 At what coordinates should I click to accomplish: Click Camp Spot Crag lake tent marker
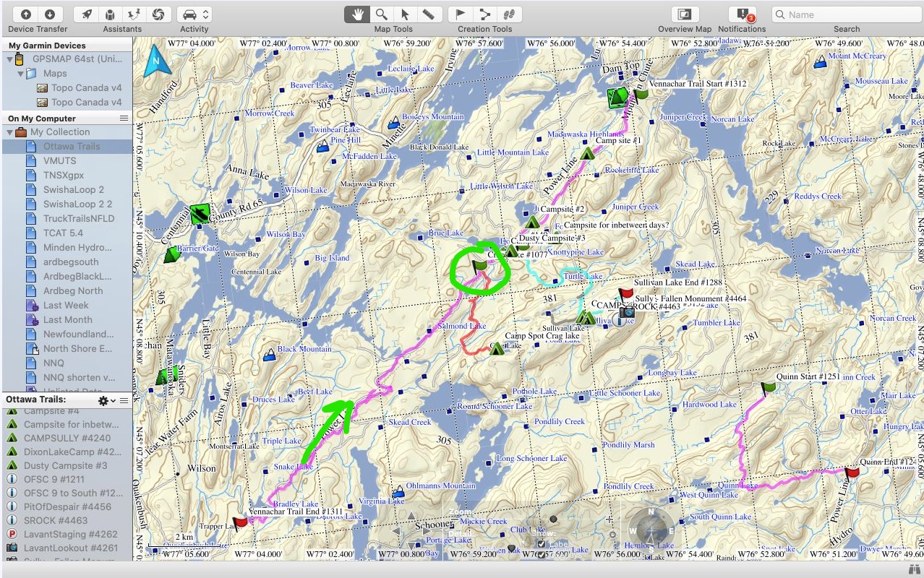[497, 348]
